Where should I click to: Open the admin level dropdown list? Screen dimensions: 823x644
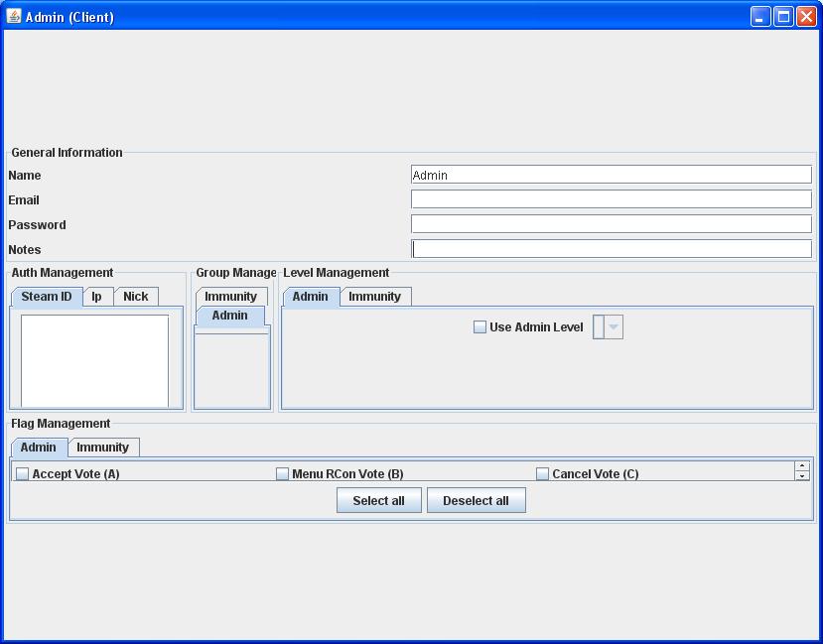pyautogui.click(x=614, y=327)
